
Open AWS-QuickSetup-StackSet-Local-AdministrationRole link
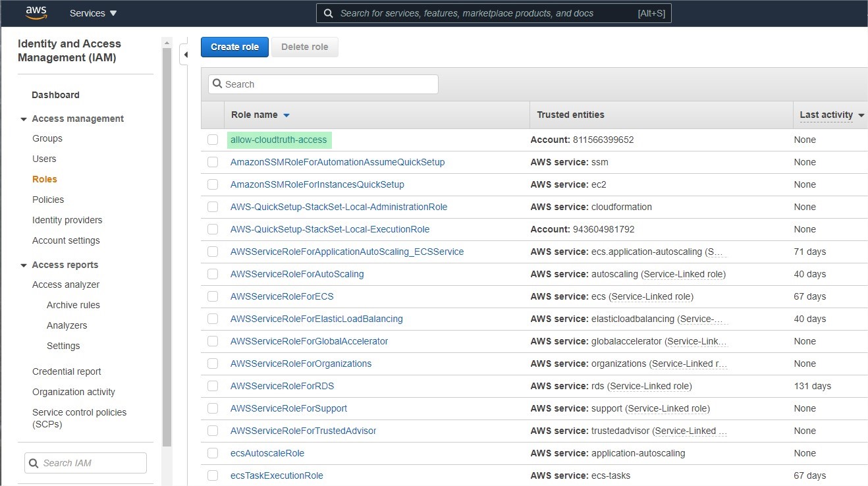pyautogui.click(x=339, y=207)
